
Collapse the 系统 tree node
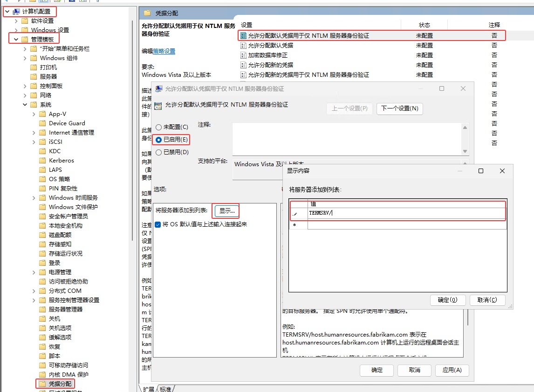25,105
